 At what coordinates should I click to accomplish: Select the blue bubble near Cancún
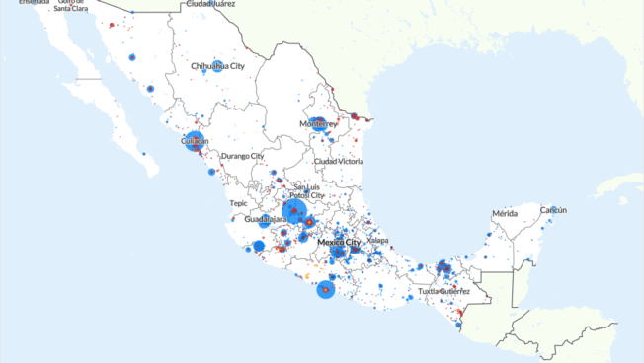[553, 209]
